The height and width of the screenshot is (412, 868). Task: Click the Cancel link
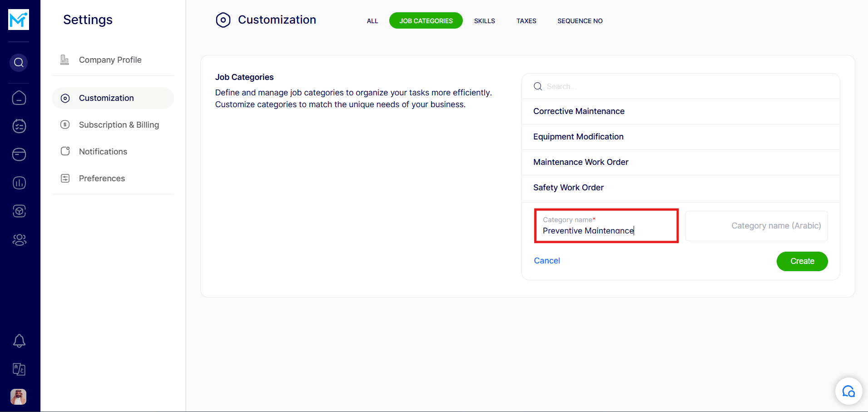[x=546, y=261]
